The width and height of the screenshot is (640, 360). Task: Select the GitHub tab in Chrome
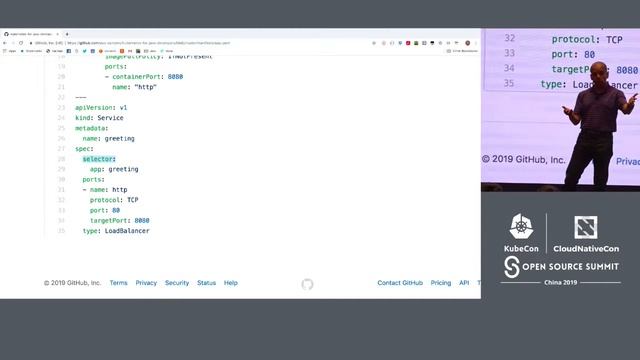(x=31, y=34)
